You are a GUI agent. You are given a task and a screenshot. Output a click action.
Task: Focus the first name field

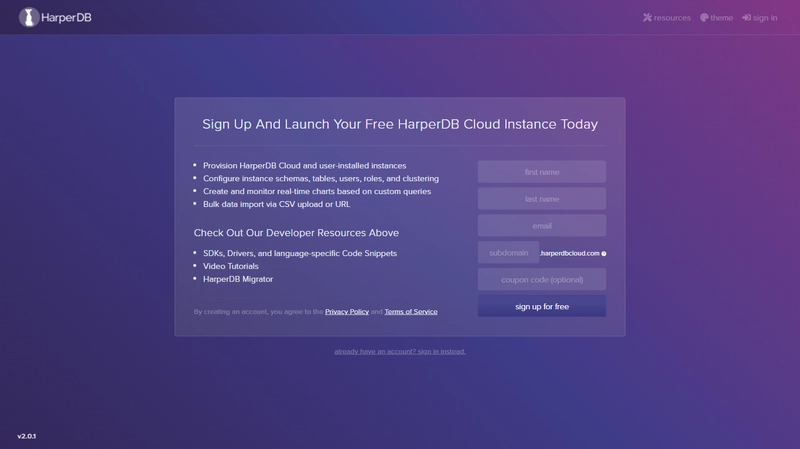pos(542,172)
